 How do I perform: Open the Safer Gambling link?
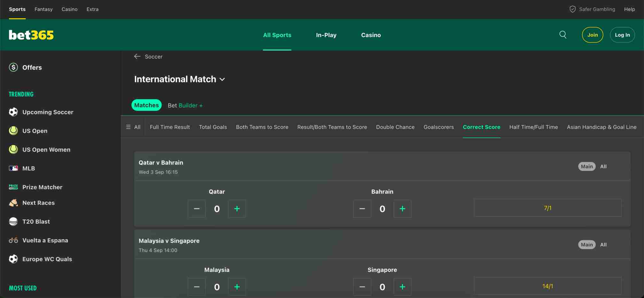pos(597,9)
